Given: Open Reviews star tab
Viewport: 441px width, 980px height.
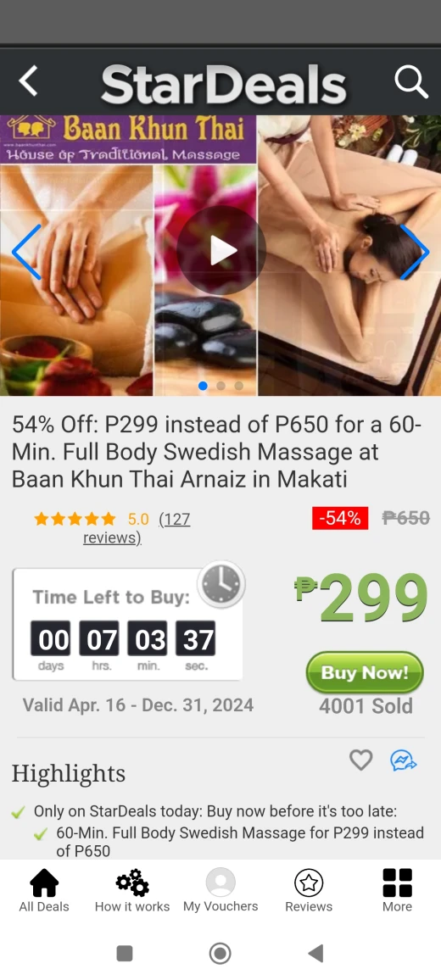Looking at the screenshot, I should pyautogui.click(x=309, y=891).
